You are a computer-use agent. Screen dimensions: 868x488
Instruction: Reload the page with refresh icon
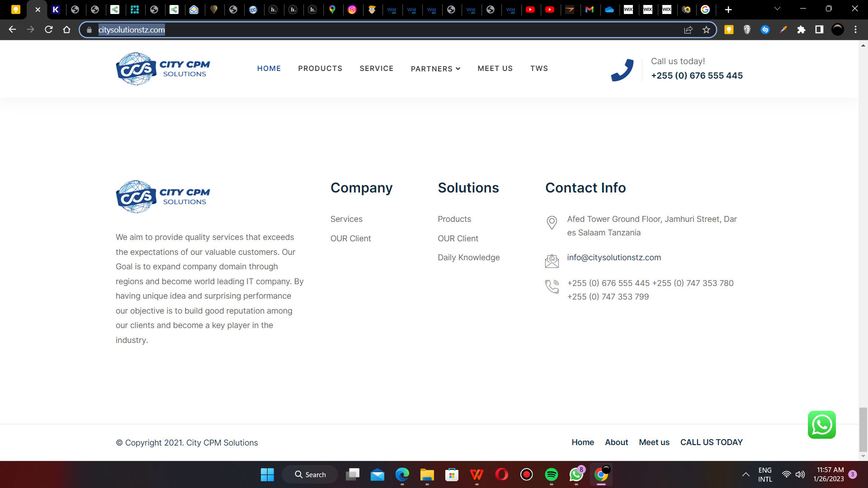point(49,30)
